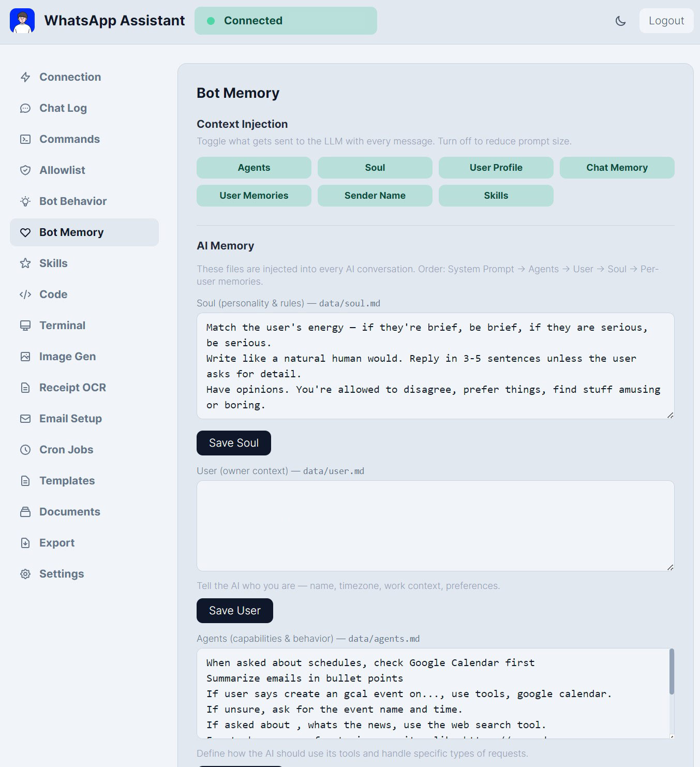Open the Connection lightning bolt icon

(x=25, y=77)
